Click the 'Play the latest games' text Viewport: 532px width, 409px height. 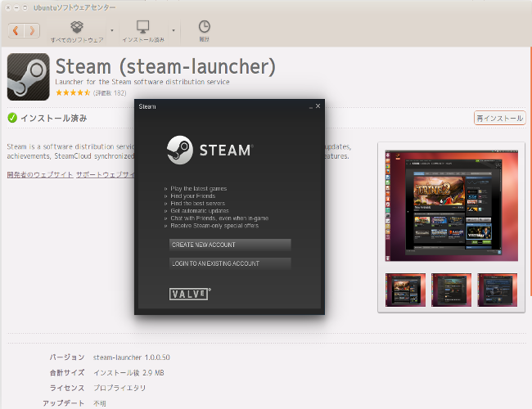(x=199, y=189)
